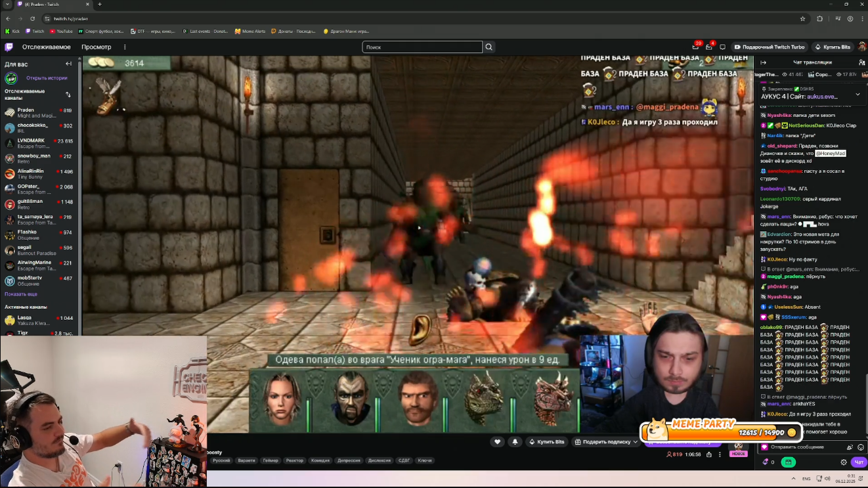Screen dimensions: 868x488
Task: Click the Русский stream tag
Action: 221,460
